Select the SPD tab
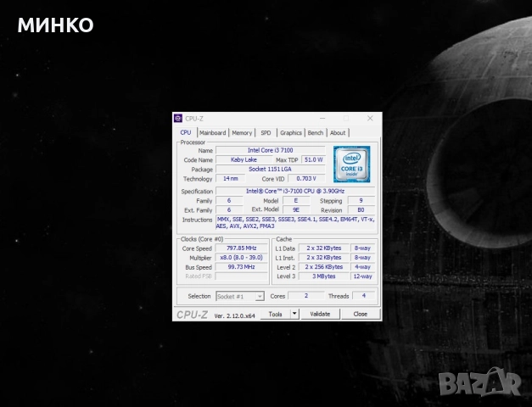Screen dimensions: 532x407 [x=266, y=132]
